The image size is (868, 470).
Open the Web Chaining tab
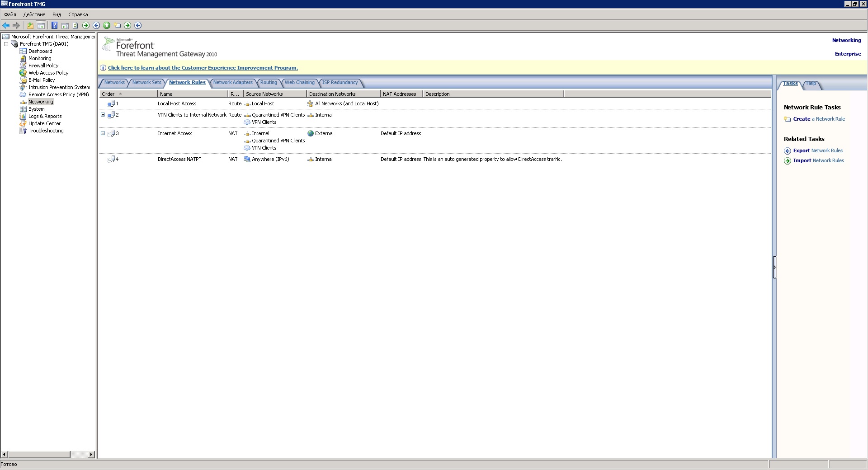299,83
